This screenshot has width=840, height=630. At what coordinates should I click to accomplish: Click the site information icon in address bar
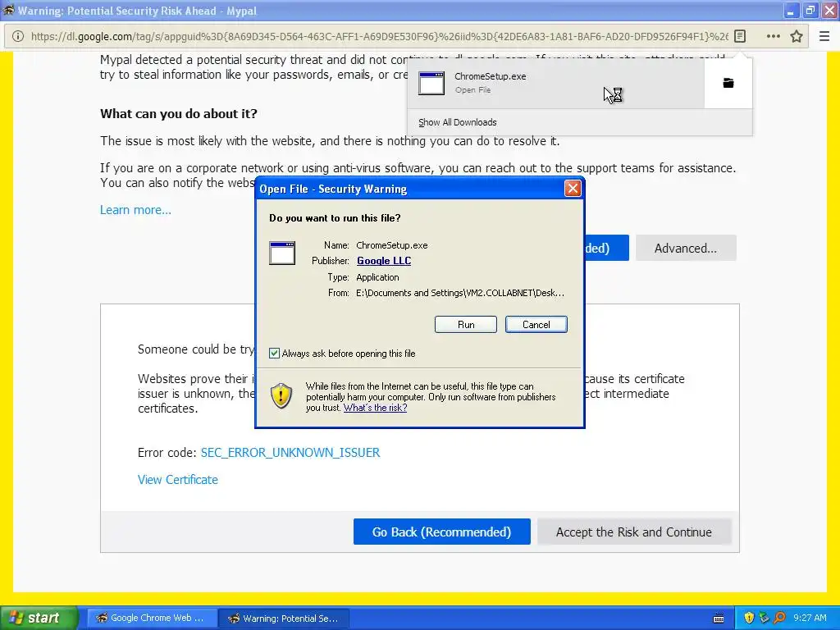18,36
